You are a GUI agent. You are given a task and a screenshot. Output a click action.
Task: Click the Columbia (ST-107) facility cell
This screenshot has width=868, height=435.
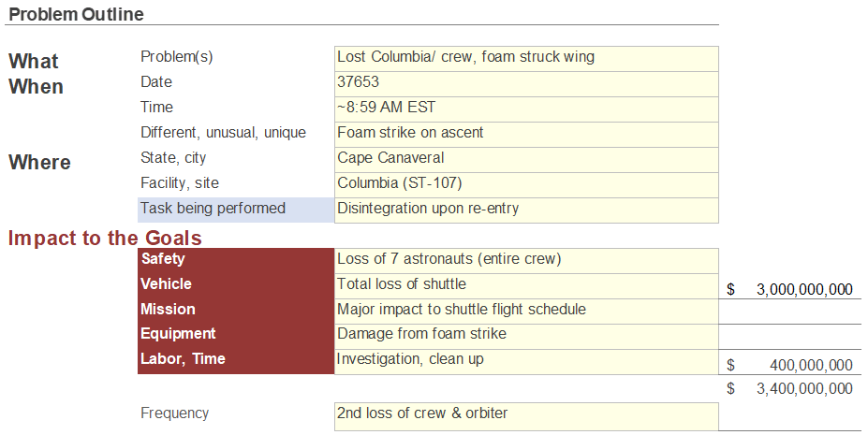[x=526, y=185]
